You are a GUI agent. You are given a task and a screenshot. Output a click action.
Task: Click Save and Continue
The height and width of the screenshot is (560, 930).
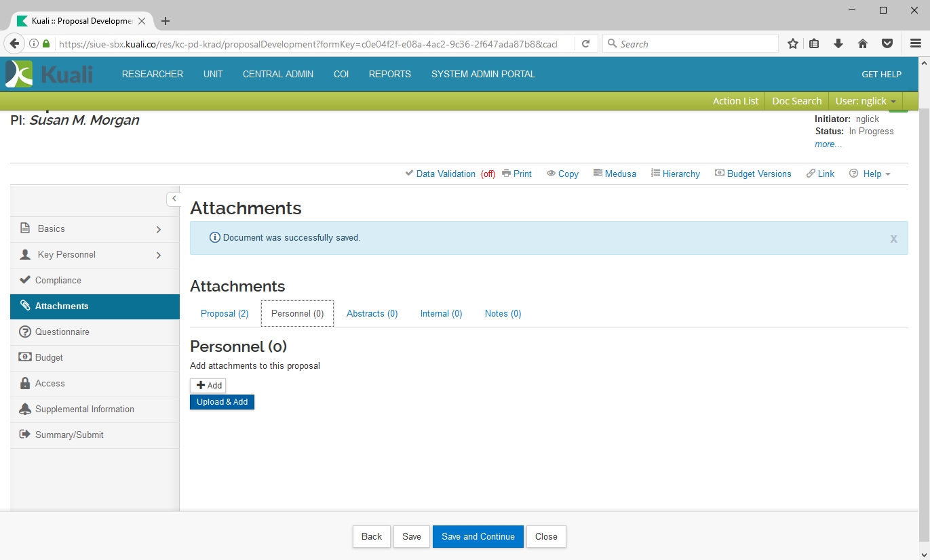(478, 536)
